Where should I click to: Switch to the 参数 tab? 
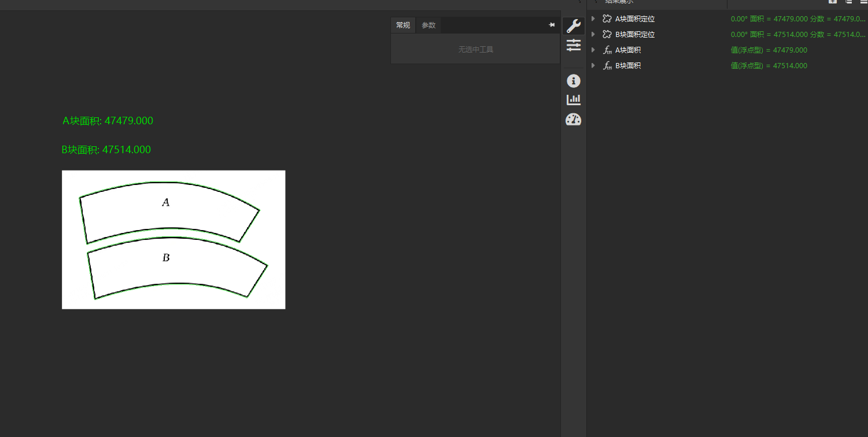click(x=429, y=25)
